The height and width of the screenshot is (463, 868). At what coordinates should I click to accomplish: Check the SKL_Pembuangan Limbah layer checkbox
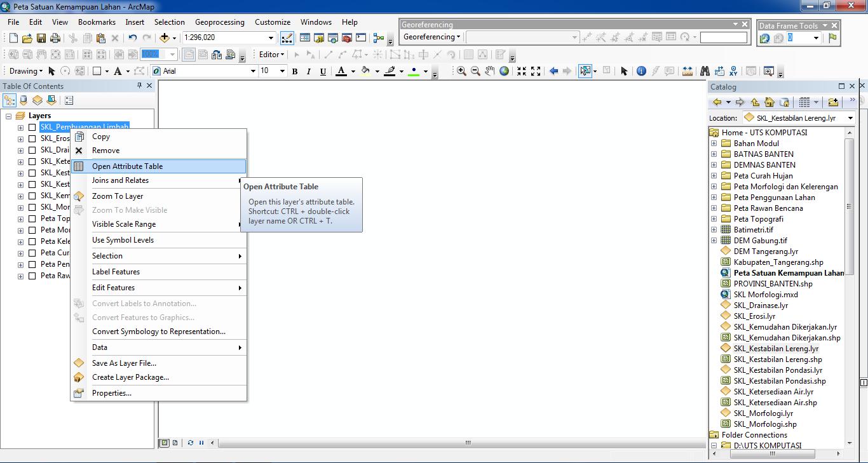pyautogui.click(x=32, y=127)
